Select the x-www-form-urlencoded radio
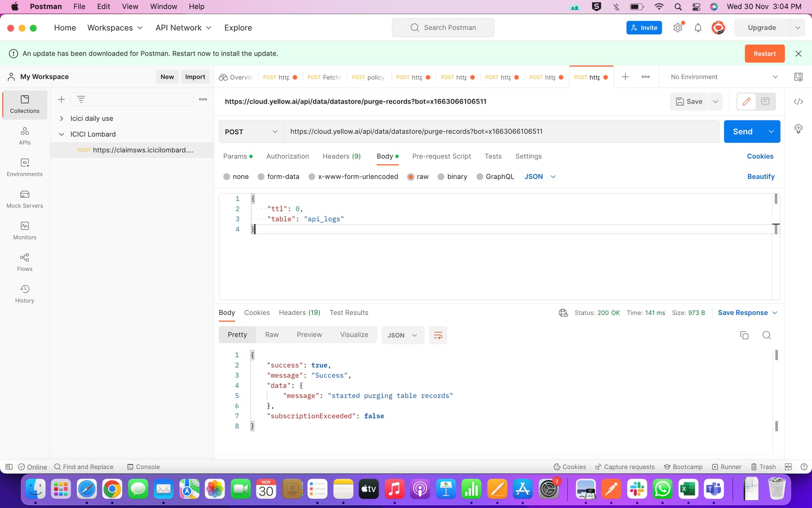Screen dimensions: 812x508 pos(312,177)
